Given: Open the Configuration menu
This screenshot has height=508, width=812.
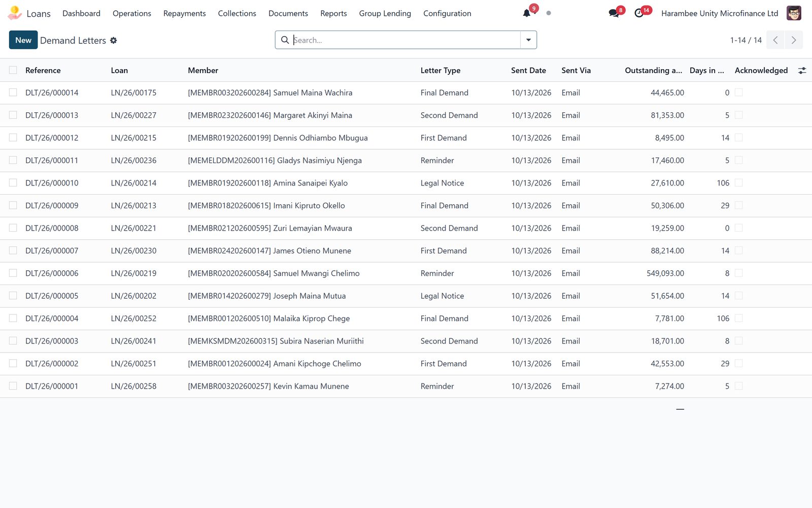Looking at the screenshot, I should [447, 13].
